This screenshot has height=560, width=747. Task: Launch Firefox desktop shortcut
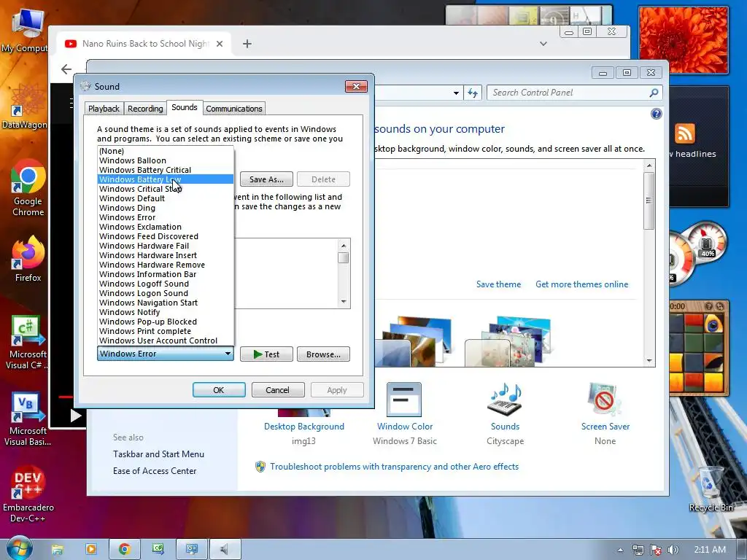point(28,260)
